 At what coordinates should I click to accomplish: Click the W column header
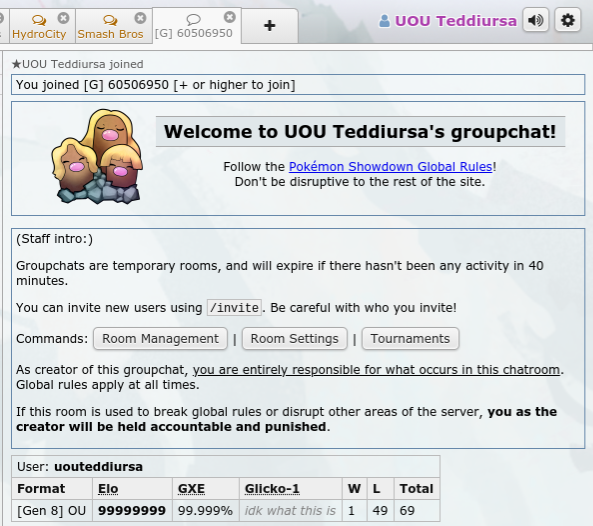click(354, 489)
